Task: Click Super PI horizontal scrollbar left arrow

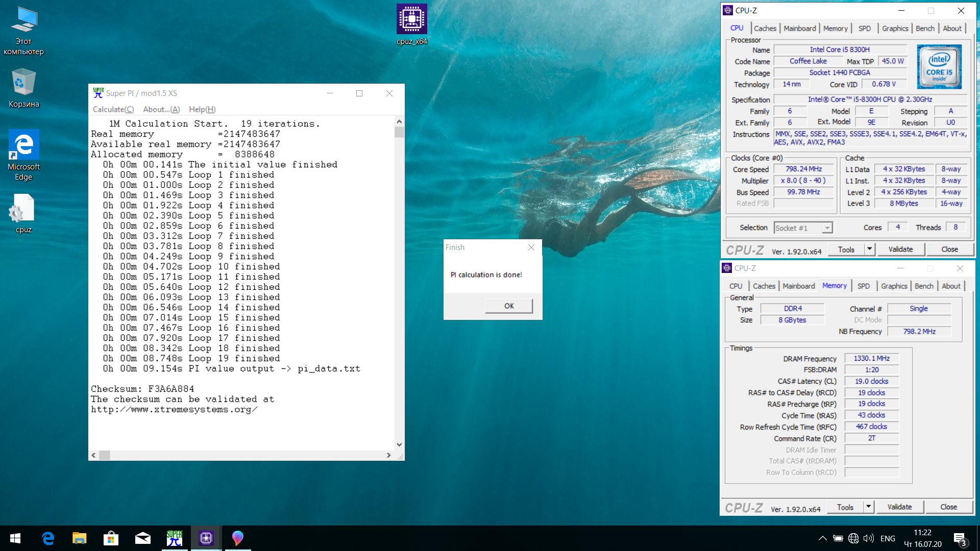Action: point(93,455)
